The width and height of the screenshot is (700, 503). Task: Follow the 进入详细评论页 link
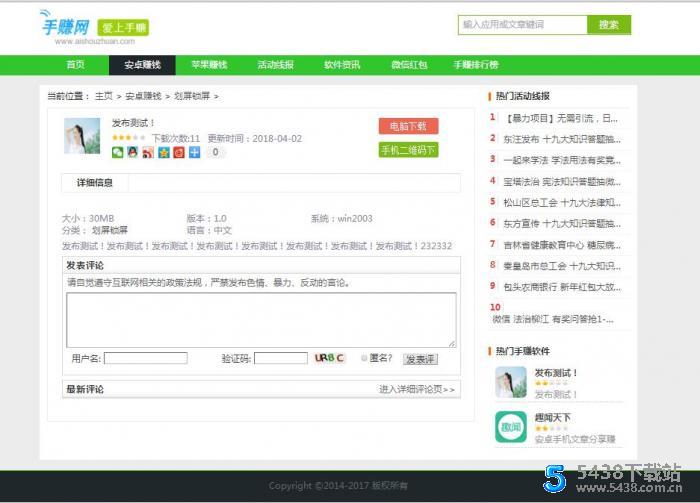pos(417,389)
